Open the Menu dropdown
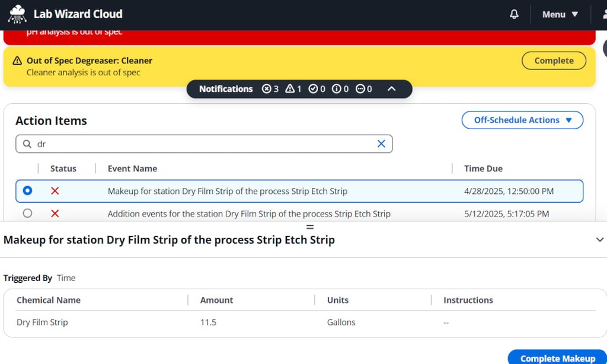This screenshot has height=364, width=607. [x=560, y=14]
